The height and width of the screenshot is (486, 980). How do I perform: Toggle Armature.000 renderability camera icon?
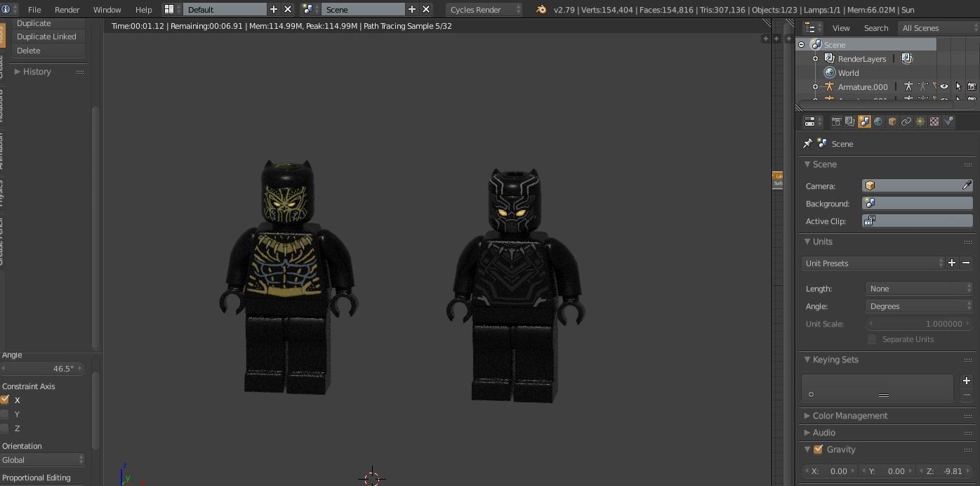pos(972,86)
